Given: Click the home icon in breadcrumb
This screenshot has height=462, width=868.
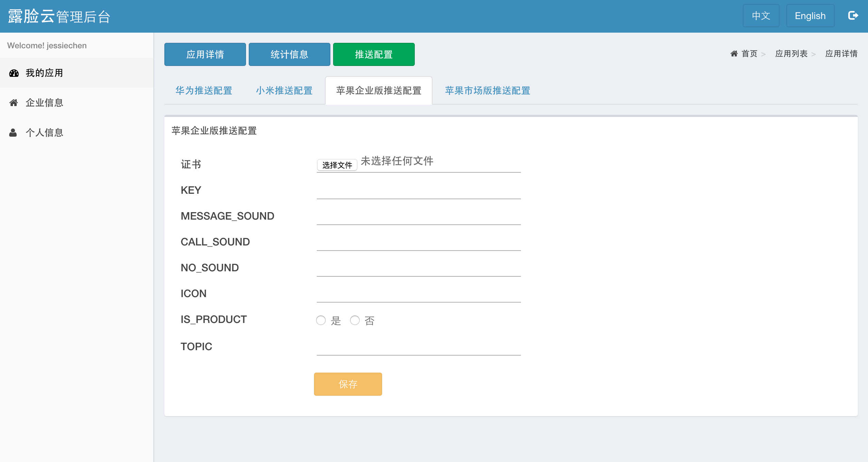Looking at the screenshot, I should 734,54.
